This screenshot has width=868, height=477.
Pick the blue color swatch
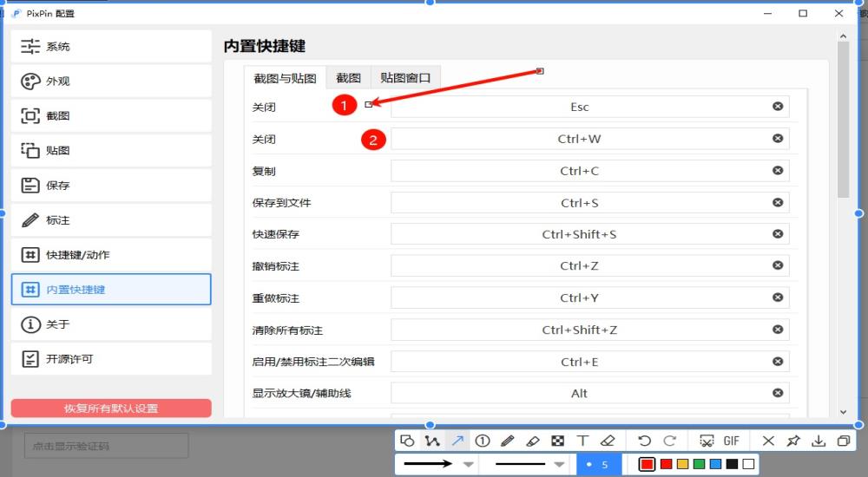[x=715, y=465]
